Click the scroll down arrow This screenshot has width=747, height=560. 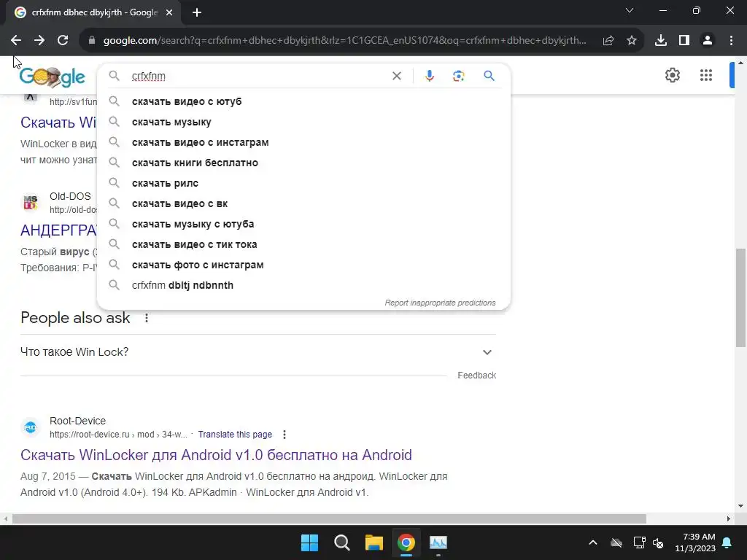click(740, 506)
